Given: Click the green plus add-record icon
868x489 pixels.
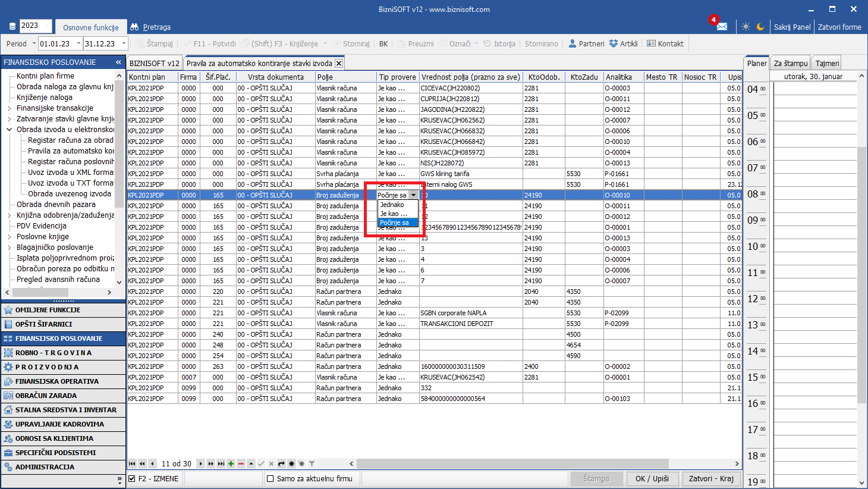Looking at the screenshot, I should 231,463.
